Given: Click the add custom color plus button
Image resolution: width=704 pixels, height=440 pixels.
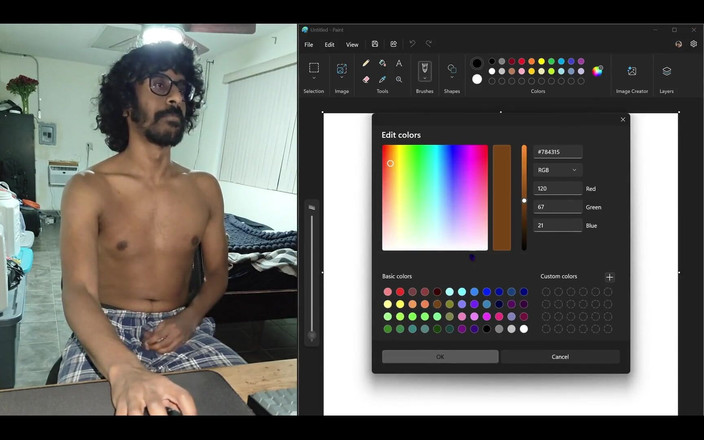Looking at the screenshot, I should [609, 277].
